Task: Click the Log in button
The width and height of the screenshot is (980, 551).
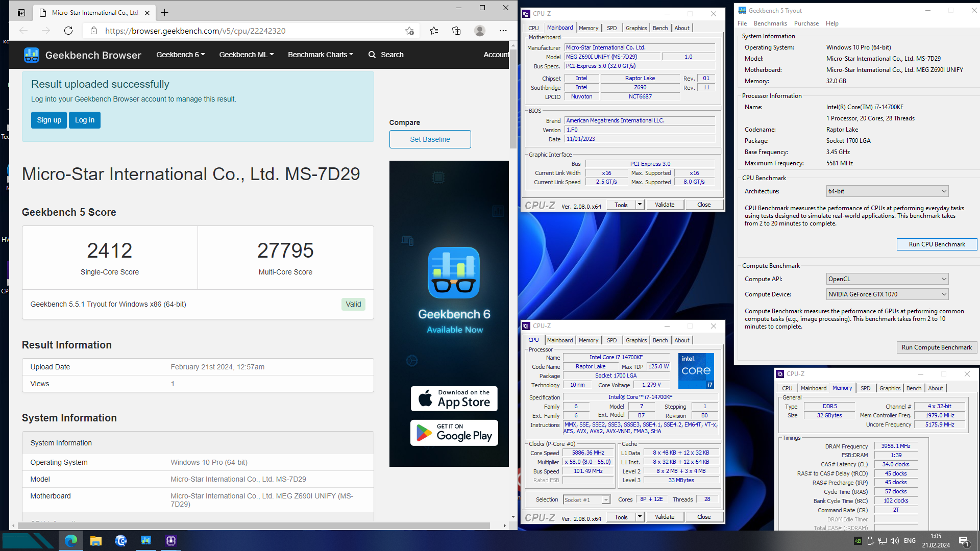Action: (x=85, y=120)
